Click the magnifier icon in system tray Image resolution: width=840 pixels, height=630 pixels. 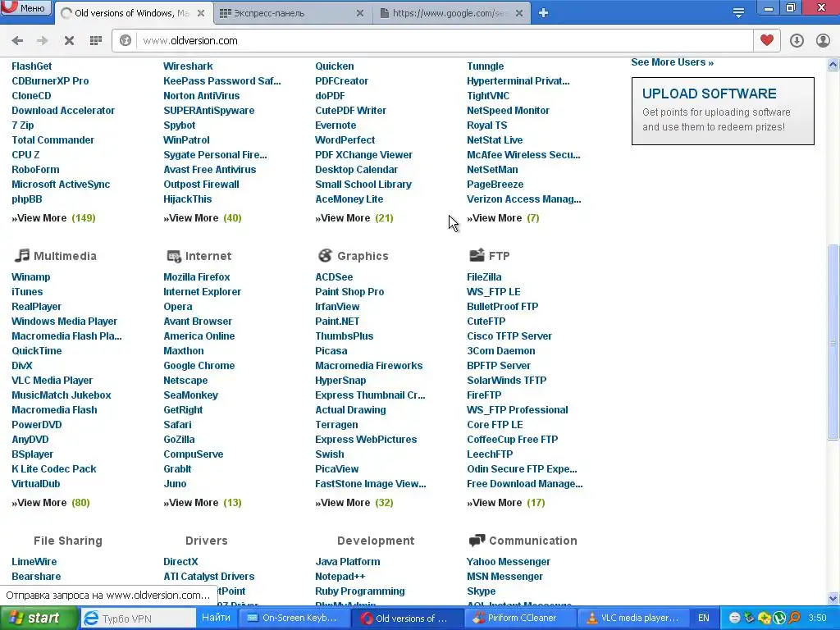(794, 619)
